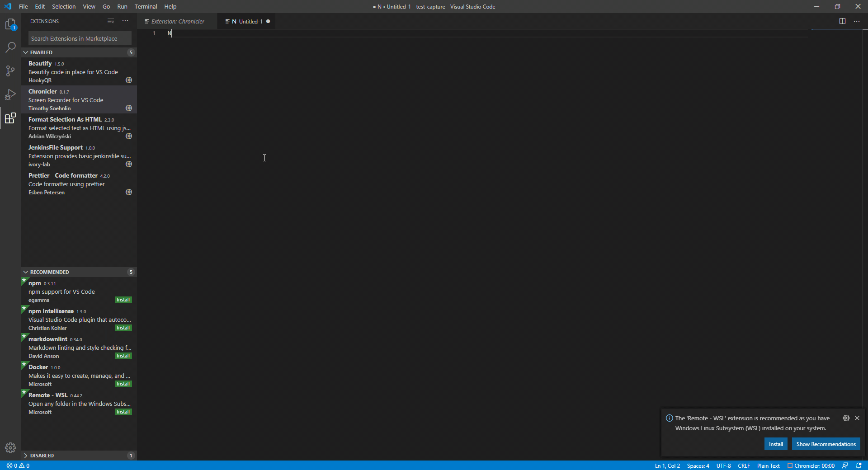
Task: Click Install in the WSL notification
Action: coord(776,444)
